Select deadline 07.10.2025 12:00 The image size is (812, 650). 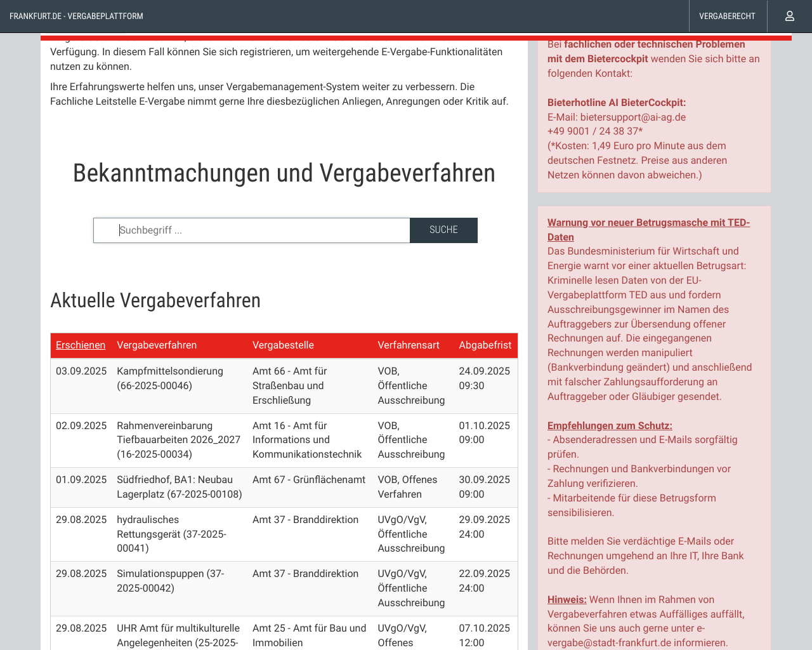click(485, 635)
